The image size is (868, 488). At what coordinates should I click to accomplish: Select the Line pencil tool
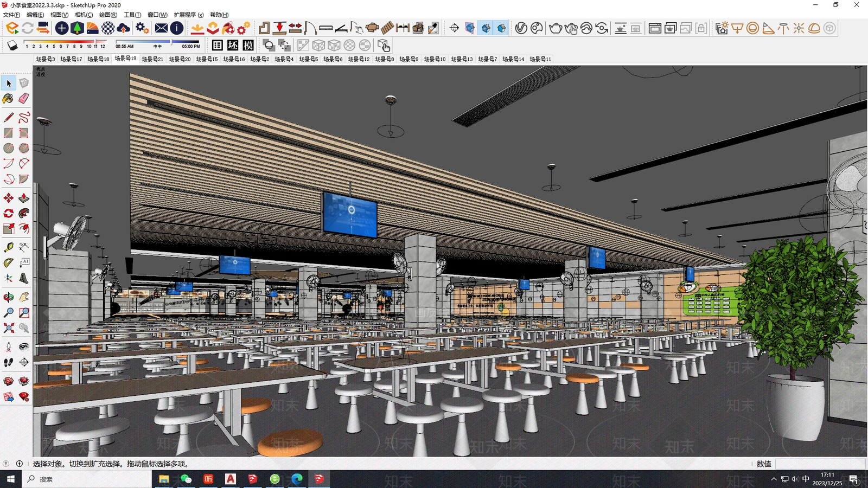point(9,117)
